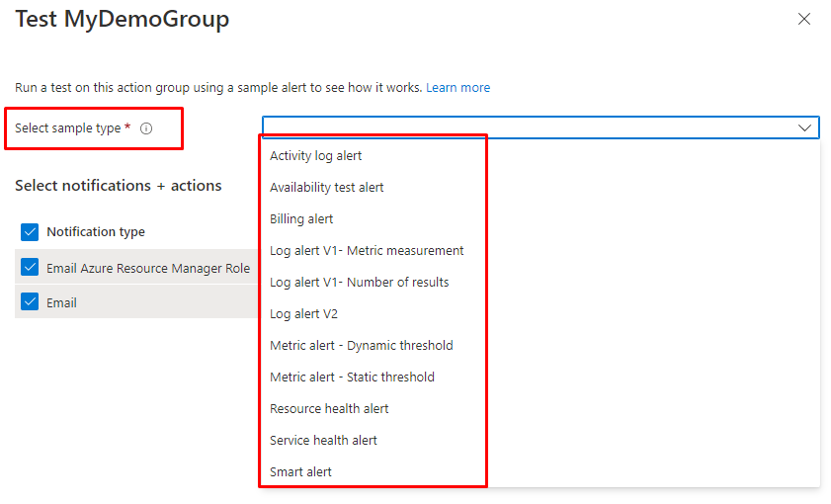The height and width of the screenshot is (504, 831).
Task: Select Smart alert from dropdown
Action: tap(300, 471)
